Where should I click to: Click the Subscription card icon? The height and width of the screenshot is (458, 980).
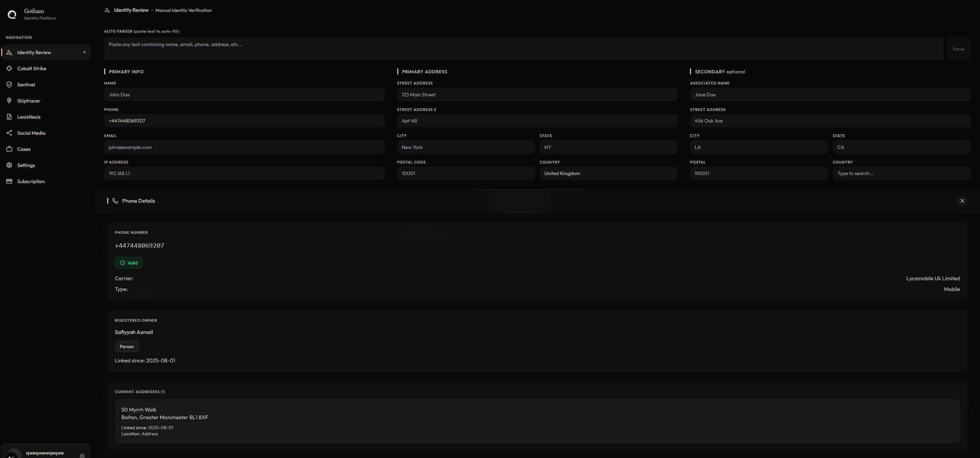[x=9, y=181]
